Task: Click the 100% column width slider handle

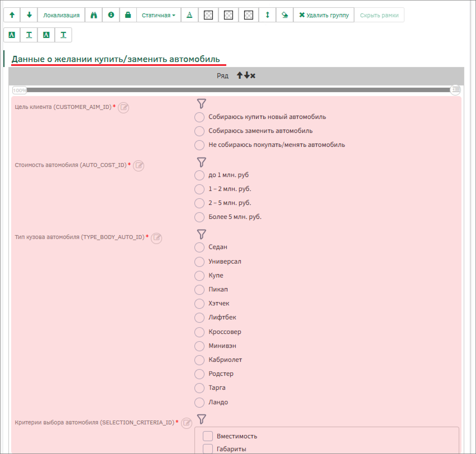Action: 19,90
